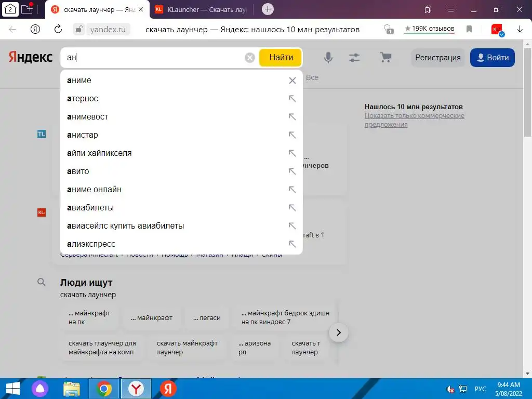Open the tab overview icon showing 2

[10, 9]
